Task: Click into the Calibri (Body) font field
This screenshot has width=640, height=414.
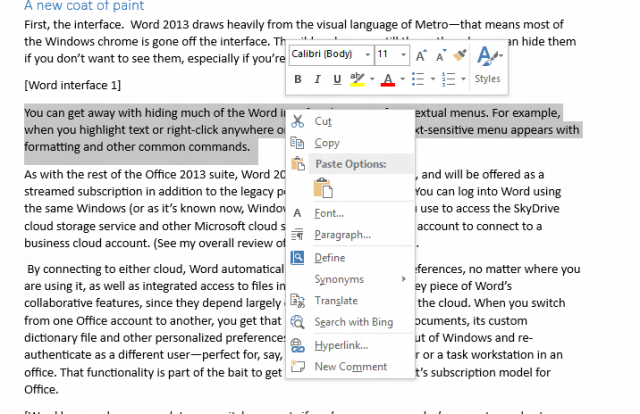Action: [x=326, y=54]
